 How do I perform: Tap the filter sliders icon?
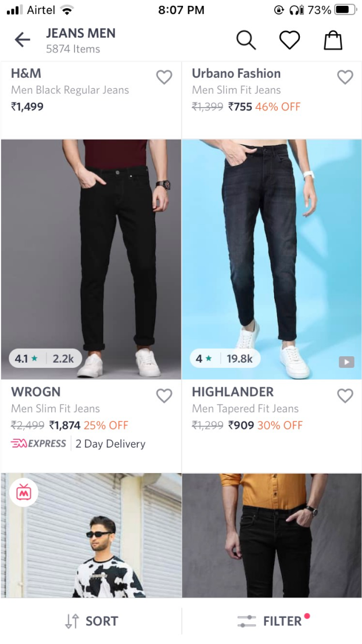[247, 621]
